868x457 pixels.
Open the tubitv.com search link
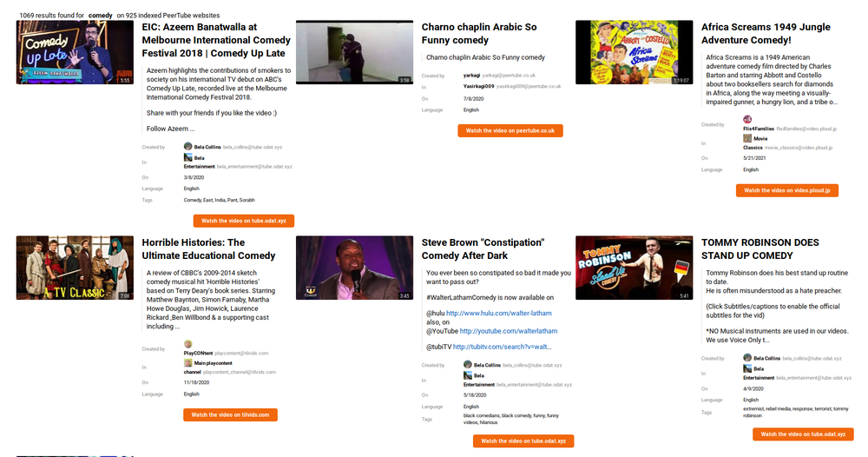click(502, 347)
